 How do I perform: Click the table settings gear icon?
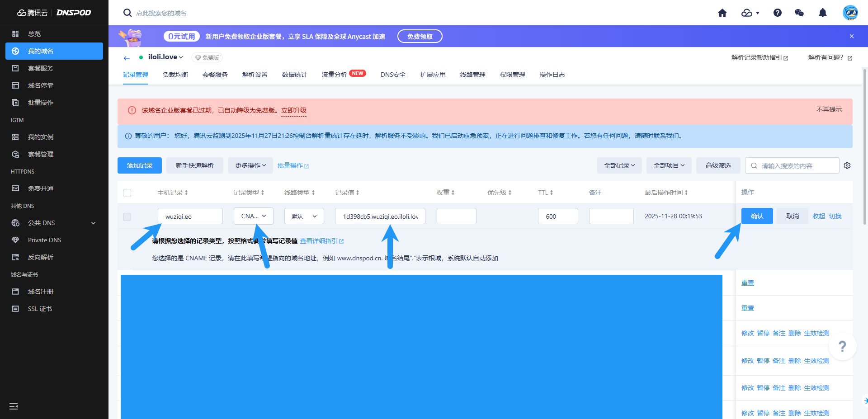point(847,165)
